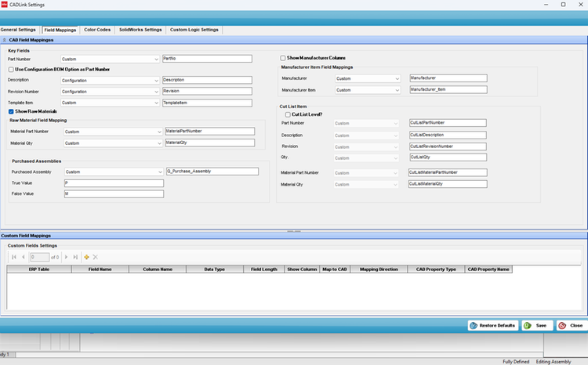Go to next custom field record

click(x=67, y=257)
